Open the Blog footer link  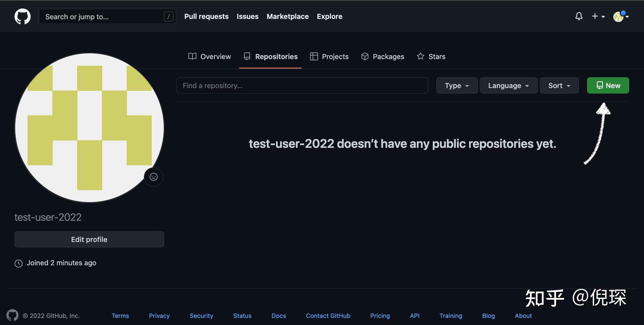[488, 316]
